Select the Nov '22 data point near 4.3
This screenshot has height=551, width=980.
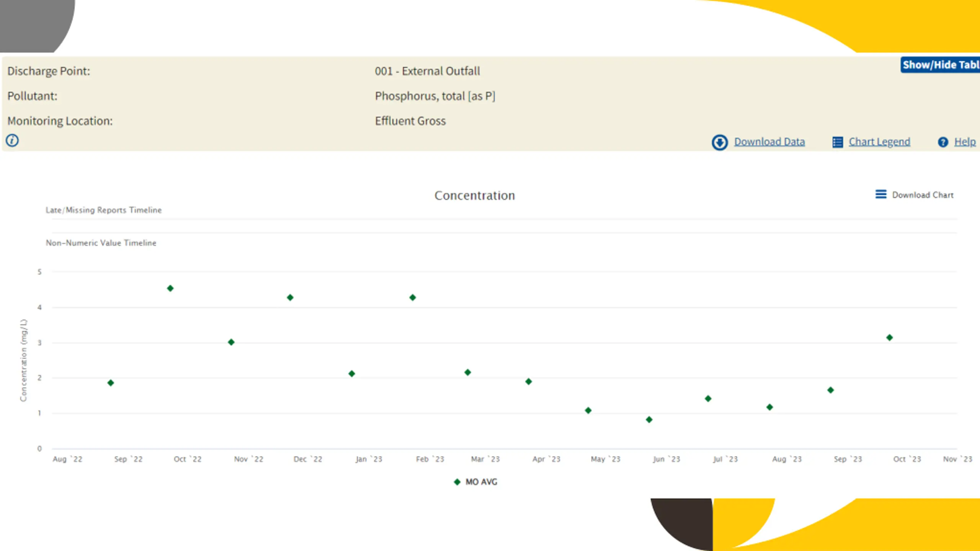tap(290, 297)
